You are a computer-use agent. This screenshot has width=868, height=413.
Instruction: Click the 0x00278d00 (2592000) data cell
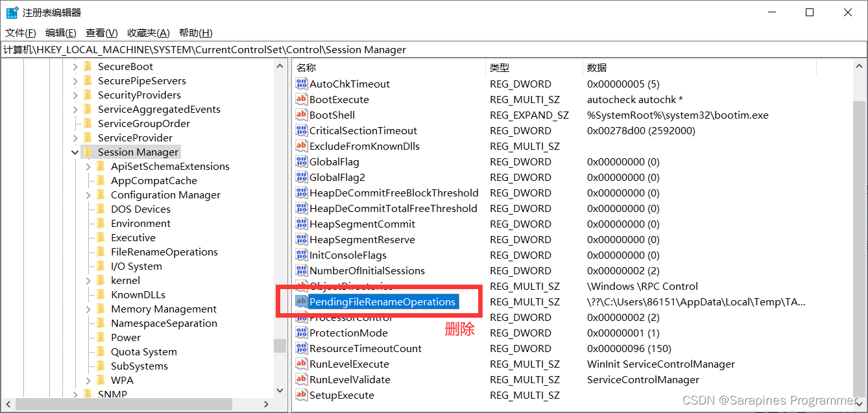(641, 130)
